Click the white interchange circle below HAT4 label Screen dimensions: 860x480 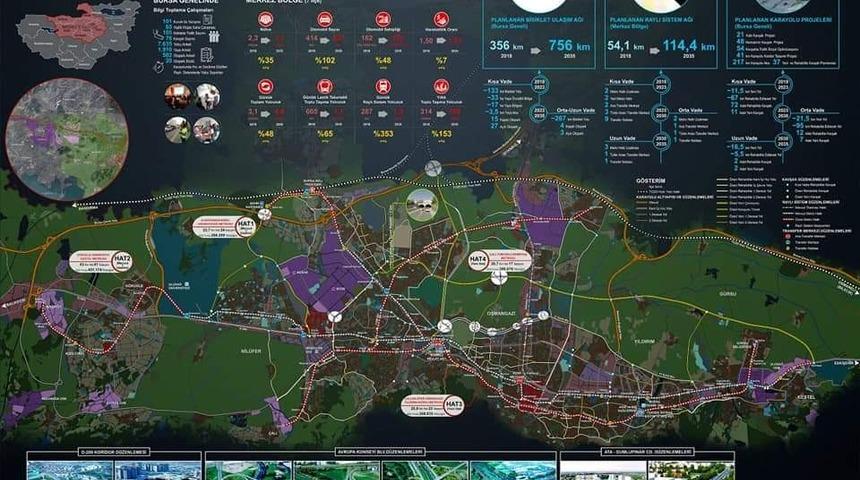coord(499,278)
